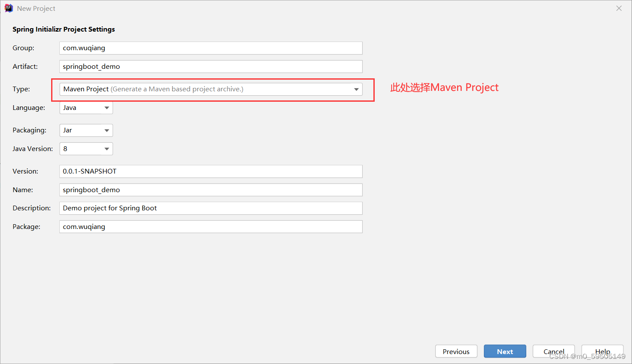Click the Version field with 0.0.1-SNAPSHOT
The height and width of the screenshot is (364, 632).
[x=211, y=171]
